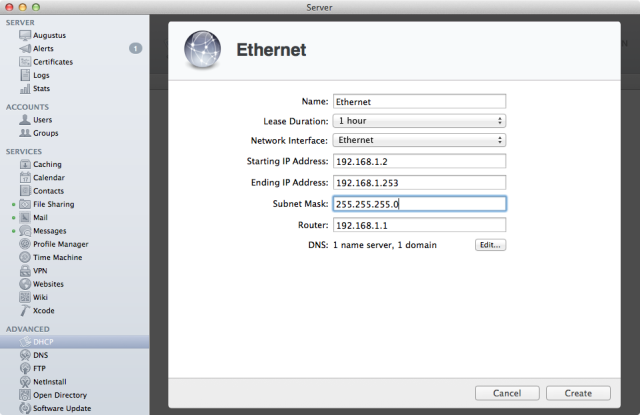Select the Time Machine icon
Viewport: 640px width, 415px height.
click(25, 257)
